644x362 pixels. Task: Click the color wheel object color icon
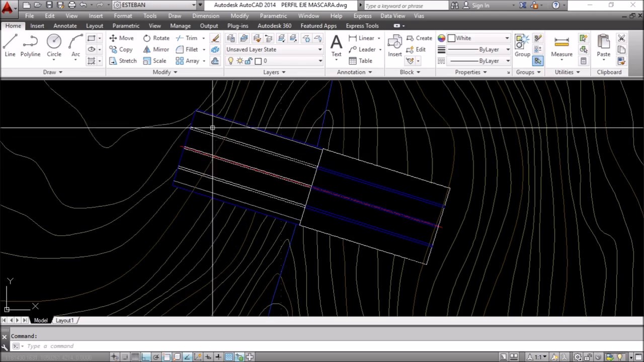(x=441, y=38)
